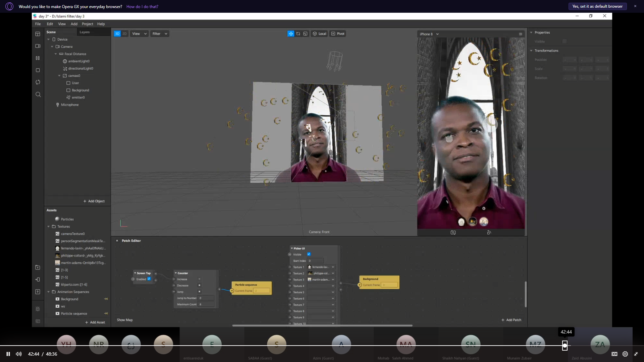
Task: Collapse the Animation Sequences folder
Action: click(x=49, y=292)
